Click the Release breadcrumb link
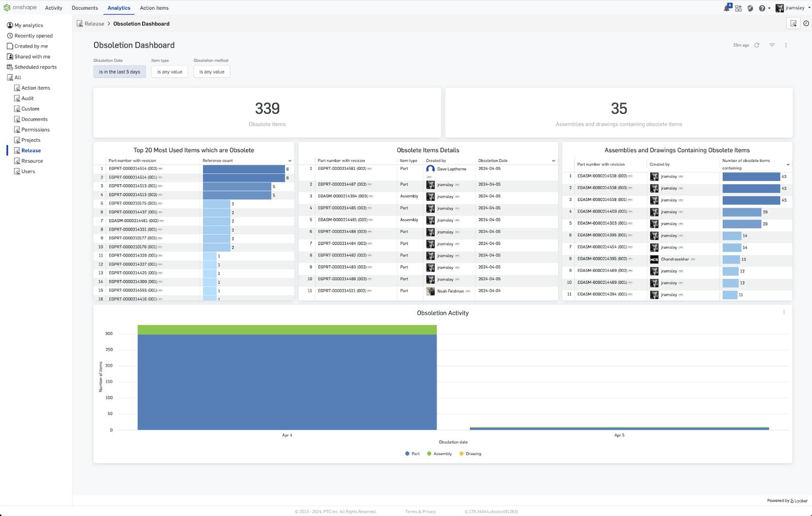The width and height of the screenshot is (812, 516). (94, 24)
